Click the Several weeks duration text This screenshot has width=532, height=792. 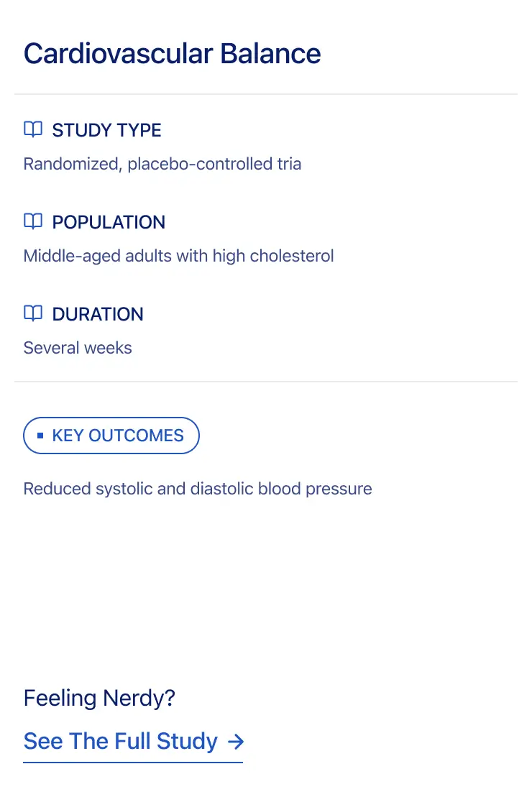78,348
